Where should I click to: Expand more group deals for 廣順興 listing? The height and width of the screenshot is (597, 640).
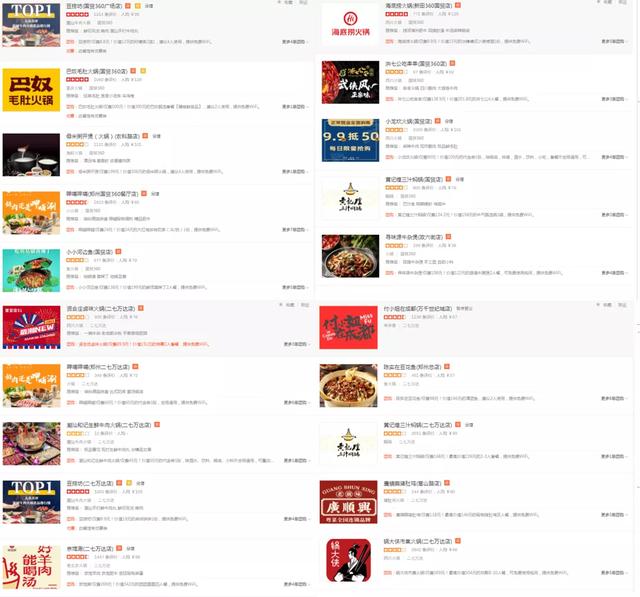tap(614, 515)
